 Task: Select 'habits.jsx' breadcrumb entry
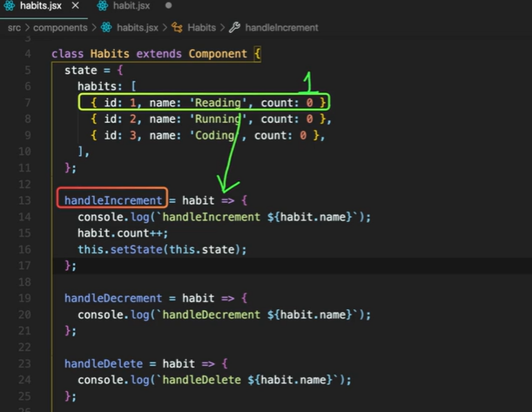pyautogui.click(x=138, y=28)
